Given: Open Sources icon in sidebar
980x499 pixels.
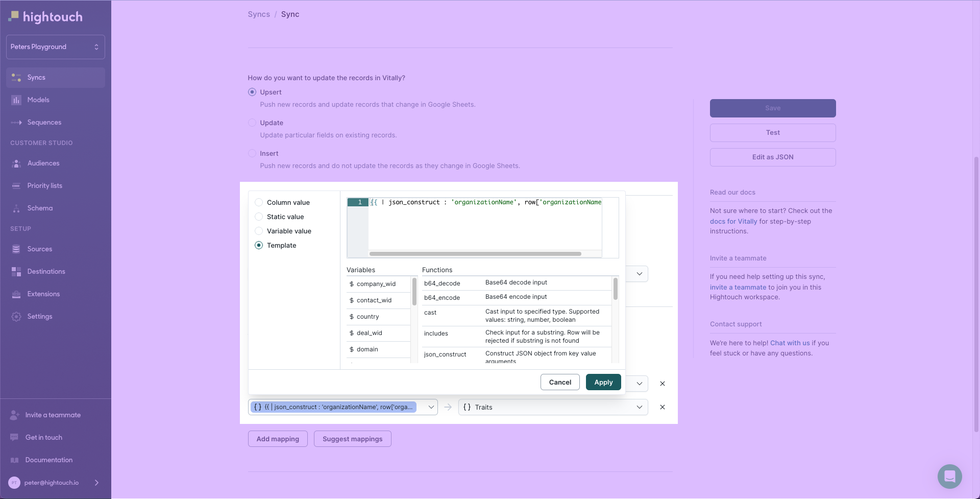Looking at the screenshot, I should click(16, 249).
